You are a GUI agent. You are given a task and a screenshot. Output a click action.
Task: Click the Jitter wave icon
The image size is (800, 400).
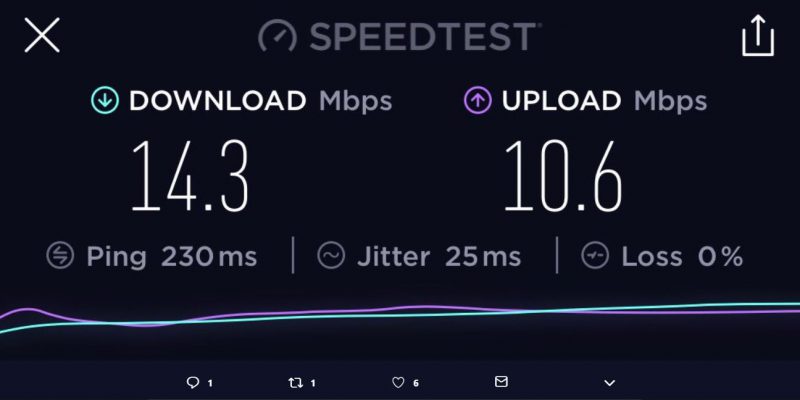[331, 255]
